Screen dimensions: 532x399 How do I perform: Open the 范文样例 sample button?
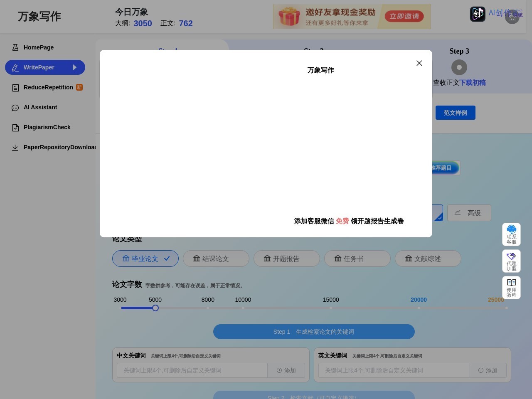pos(456,113)
